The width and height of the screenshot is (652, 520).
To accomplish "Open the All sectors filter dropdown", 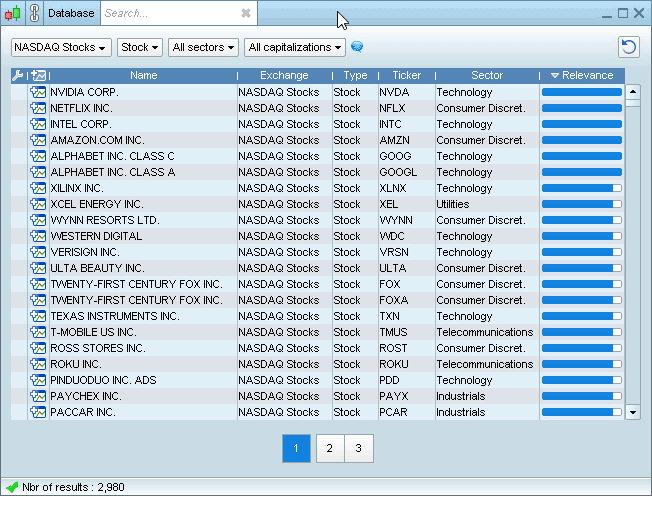I will click(x=204, y=47).
